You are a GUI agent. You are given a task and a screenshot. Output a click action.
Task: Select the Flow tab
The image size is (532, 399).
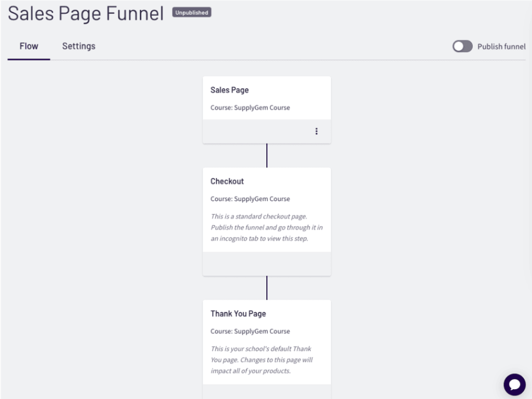pyautogui.click(x=28, y=46)
